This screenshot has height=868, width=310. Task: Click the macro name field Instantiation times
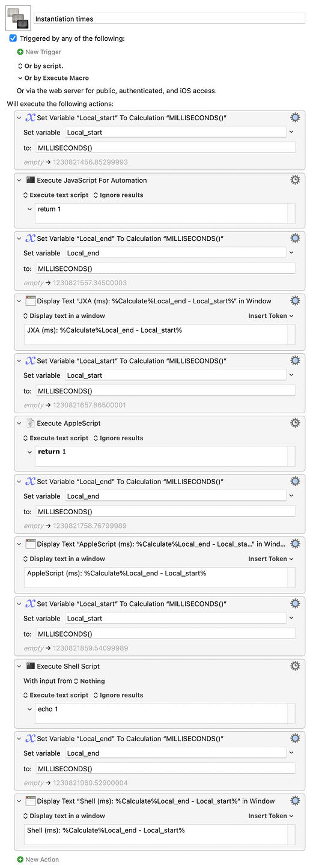(x=169, y=19)
